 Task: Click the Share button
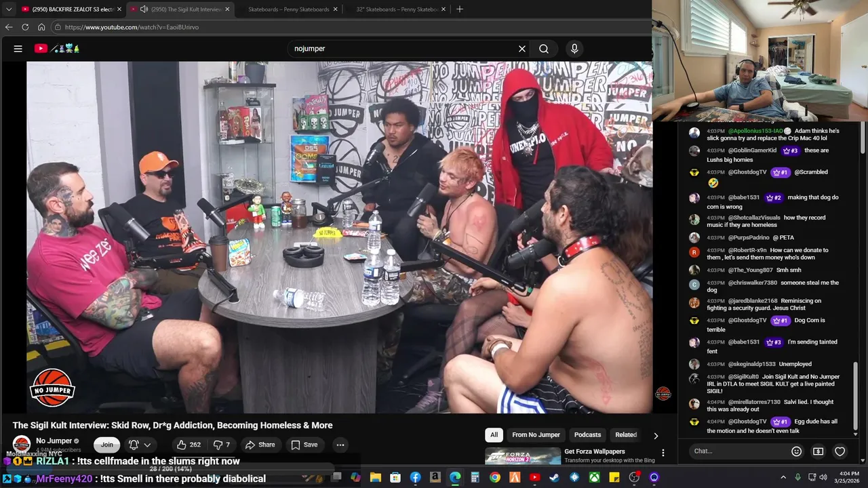pyautogui.click(x=260, y=445)
